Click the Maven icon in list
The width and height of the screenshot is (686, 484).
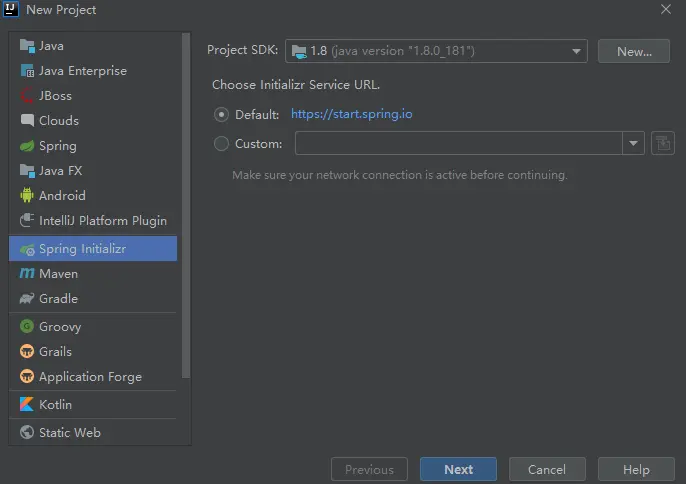(27, 274)
